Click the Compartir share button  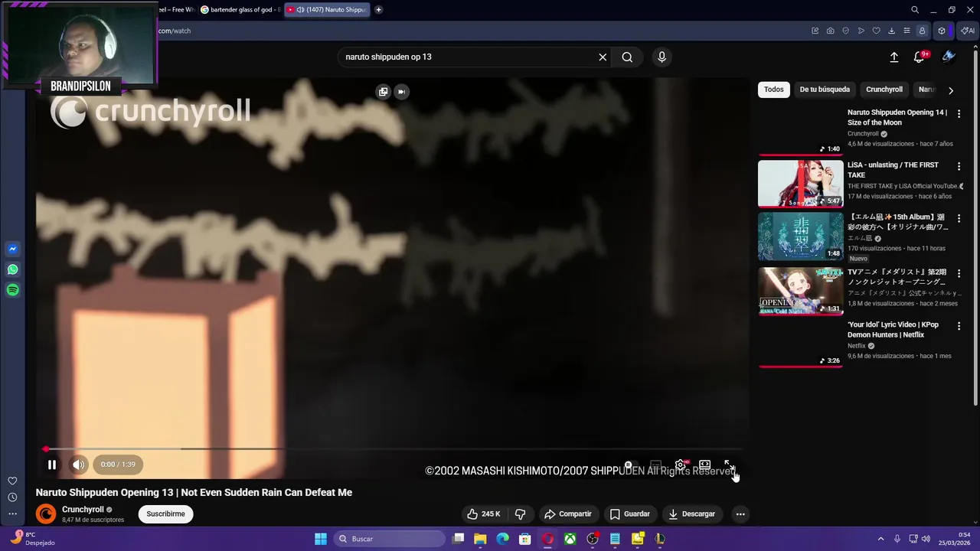(567, 514)
